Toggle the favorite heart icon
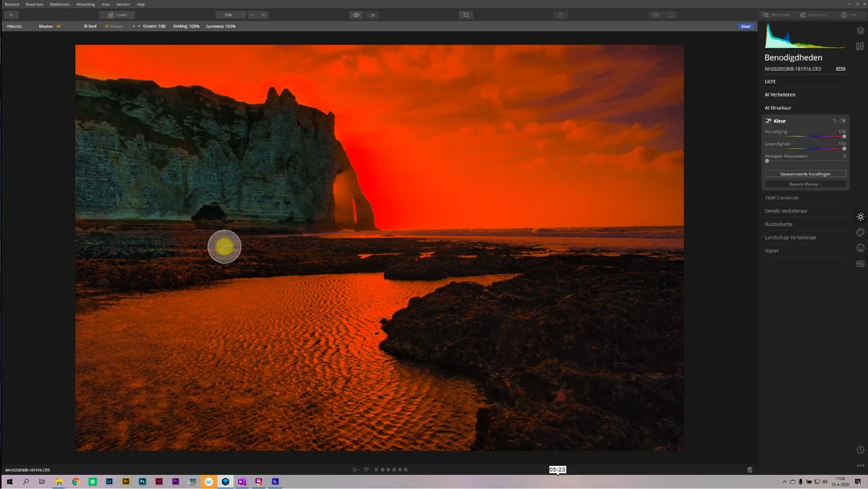Viewport: 868px width, 489px height. (x=366, y=470)
